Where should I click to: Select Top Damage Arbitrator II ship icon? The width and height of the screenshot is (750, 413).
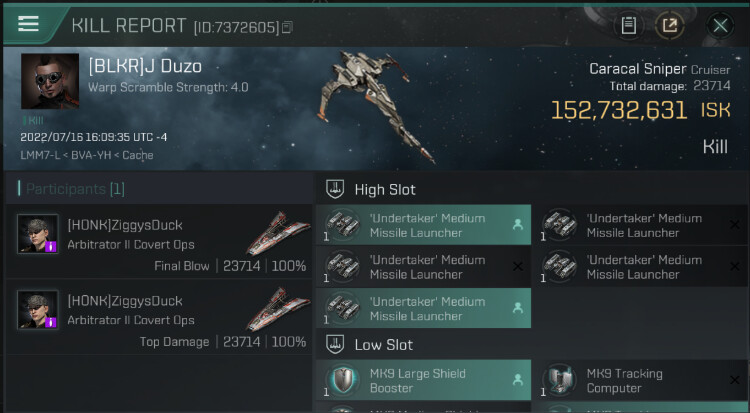pyautogui.click(x=278, y=310)
